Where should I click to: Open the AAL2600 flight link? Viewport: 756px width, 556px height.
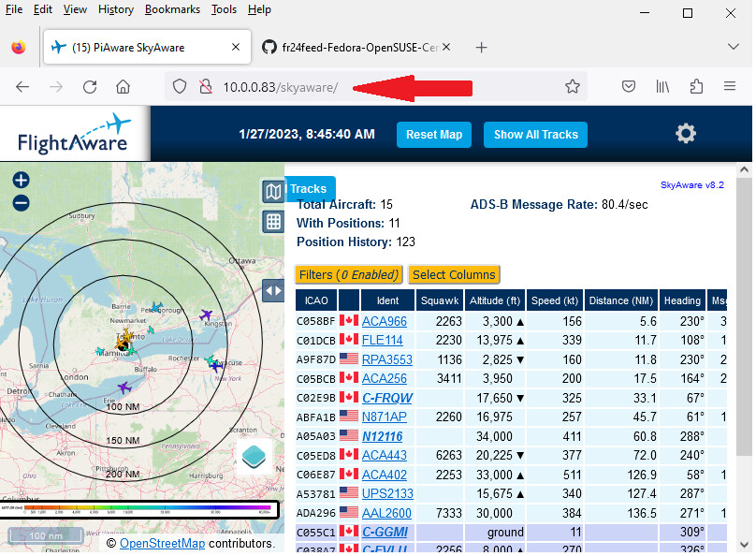[x=386, y=513]
